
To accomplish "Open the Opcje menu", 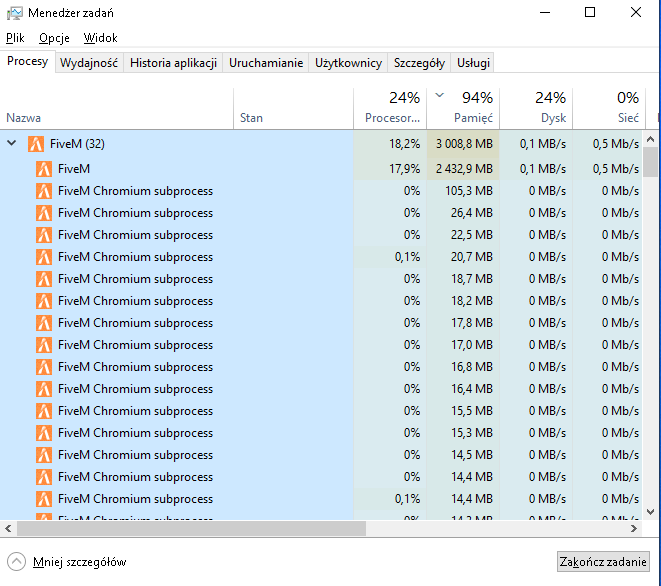I will tap(54, 38).
